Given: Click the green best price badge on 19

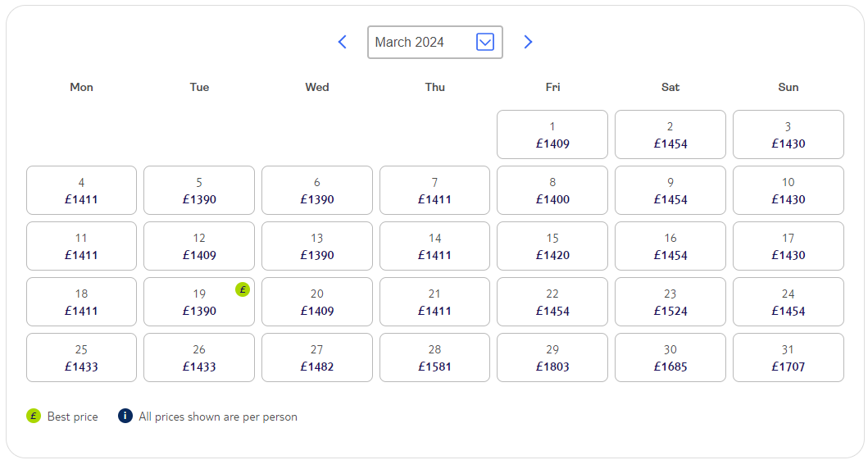Looking at the screenshot, I should click(243, 289).
